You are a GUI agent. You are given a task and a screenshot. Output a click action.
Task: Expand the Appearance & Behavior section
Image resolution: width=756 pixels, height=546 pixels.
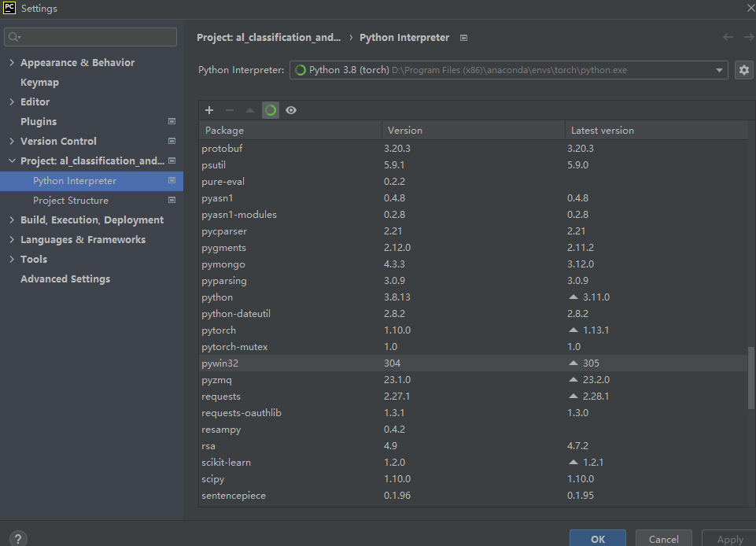coord(11,62)
